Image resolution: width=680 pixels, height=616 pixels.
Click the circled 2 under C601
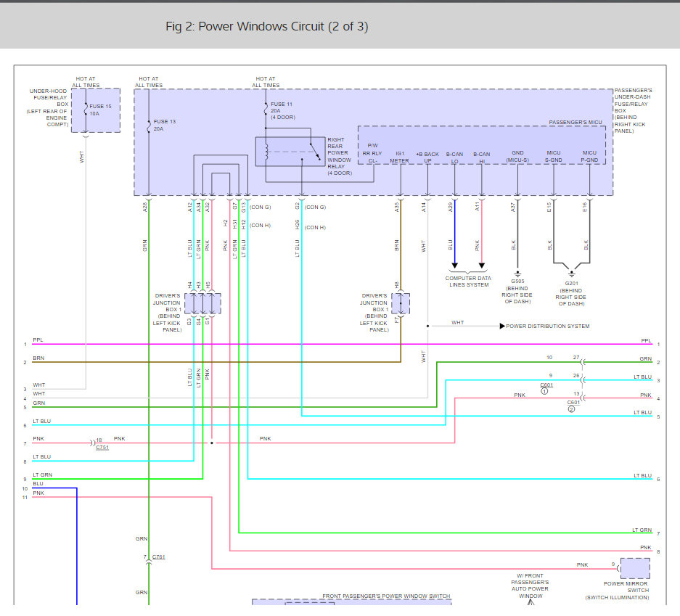click(x=572, y=408)
